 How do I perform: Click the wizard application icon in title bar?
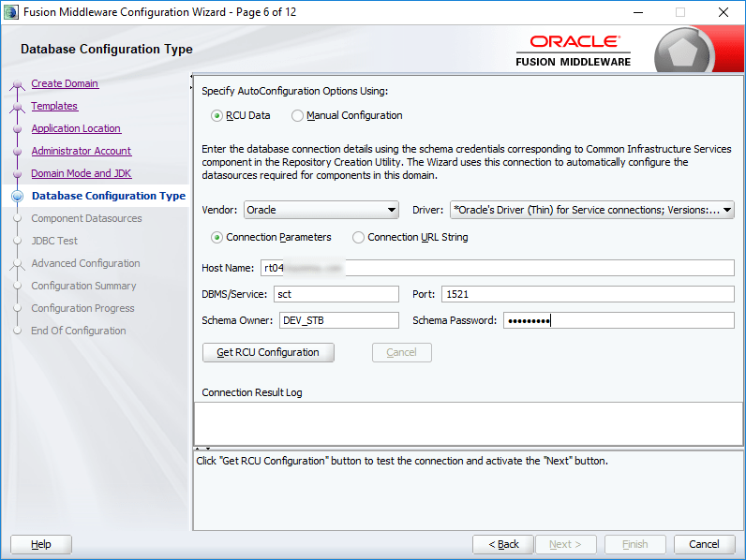[10, 12]
